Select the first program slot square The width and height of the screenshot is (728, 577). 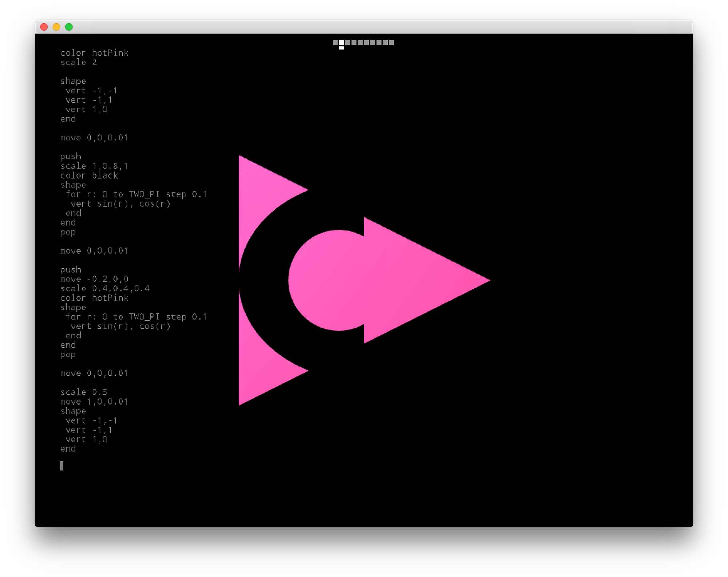tap(335, 43)
